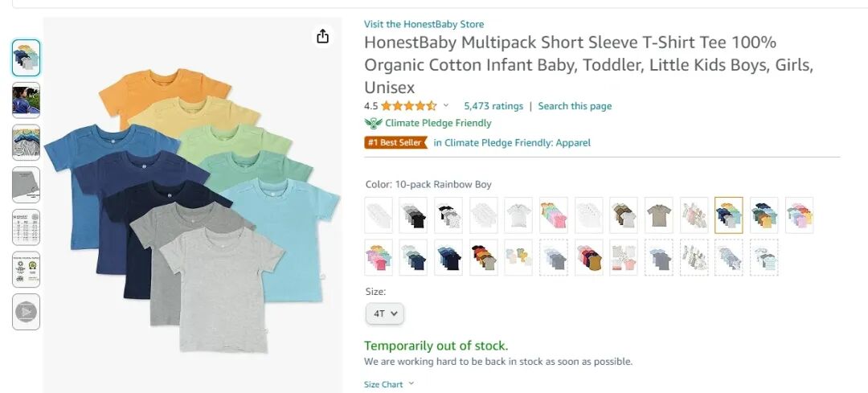Image resolution: width=868 pixels, height=393 pixels.
Task: Open the Visit the HonestBaby Store link
Action: click(424, 24)
